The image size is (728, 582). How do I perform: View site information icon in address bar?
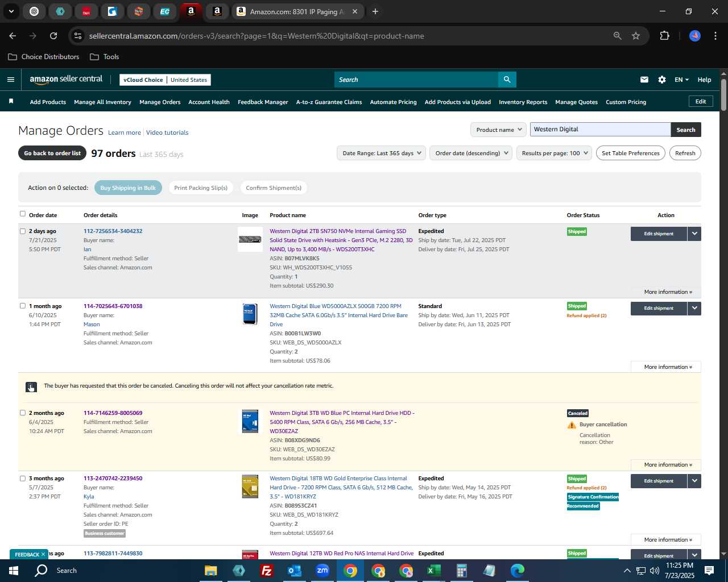pyautogui.click(x=78, y=36)
